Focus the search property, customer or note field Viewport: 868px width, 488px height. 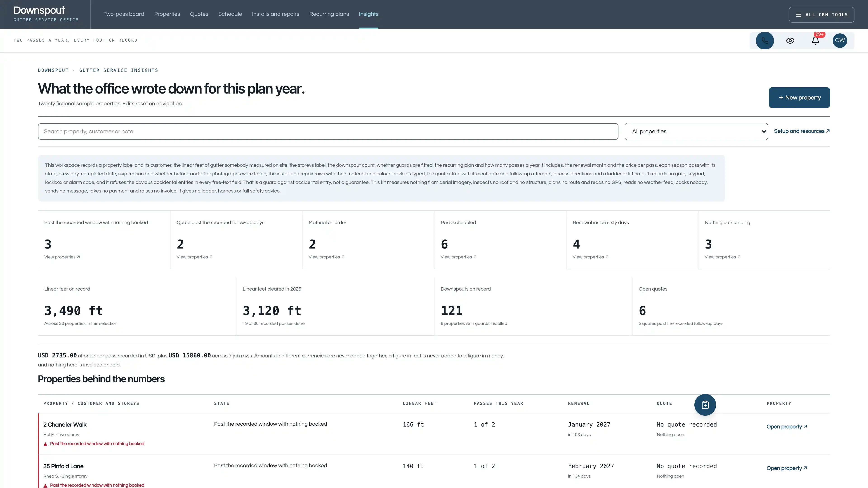328,131
